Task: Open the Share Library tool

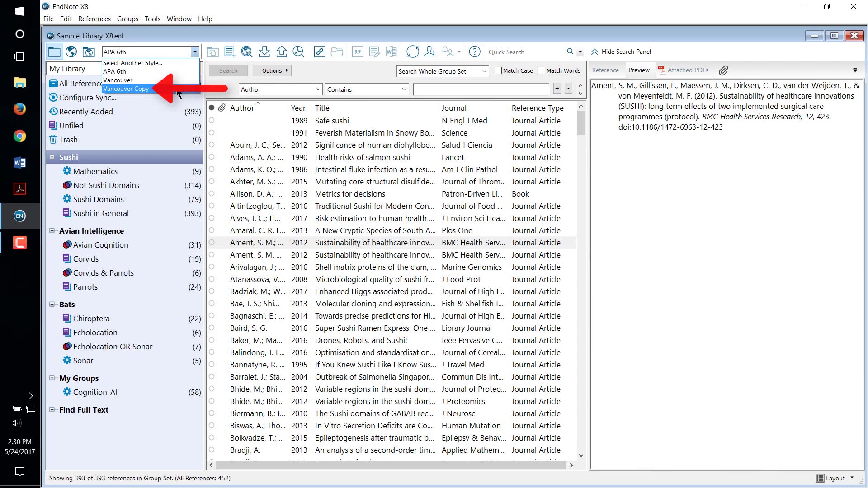Action: (x=430, y=52)
